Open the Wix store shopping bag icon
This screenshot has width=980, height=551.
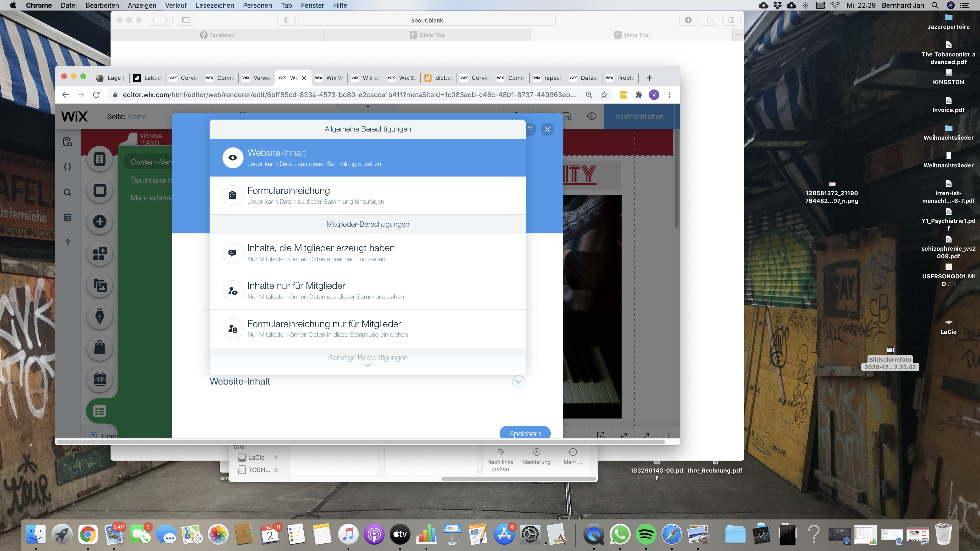tap(100, 347)
